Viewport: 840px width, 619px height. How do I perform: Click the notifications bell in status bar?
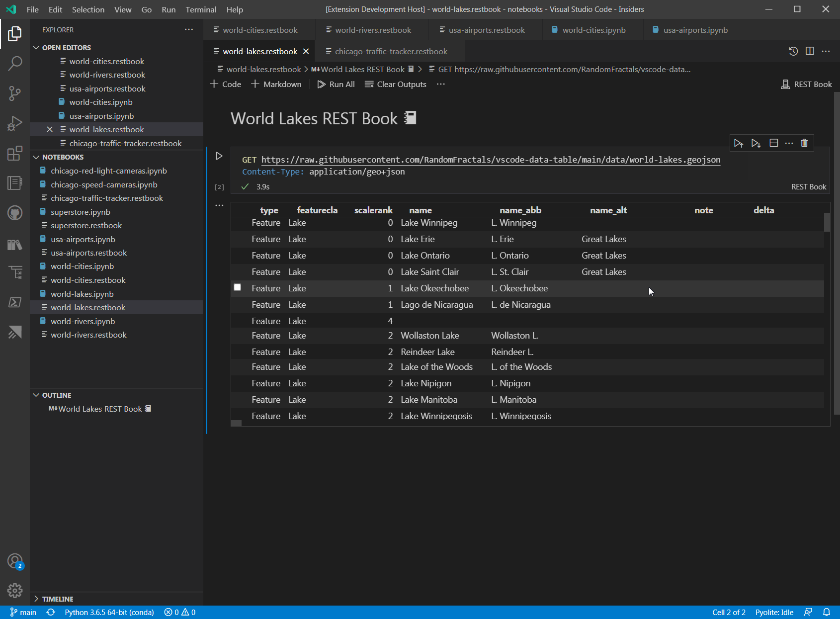827,612
